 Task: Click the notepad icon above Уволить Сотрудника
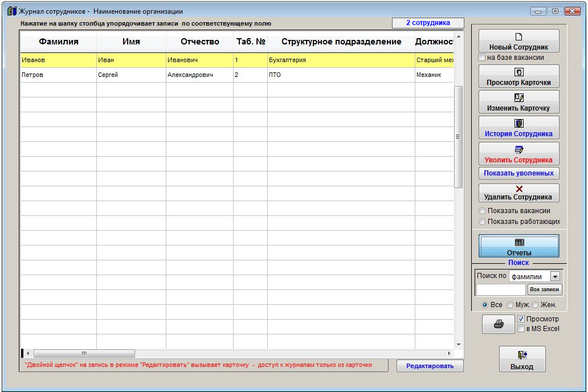pos(518,150)
